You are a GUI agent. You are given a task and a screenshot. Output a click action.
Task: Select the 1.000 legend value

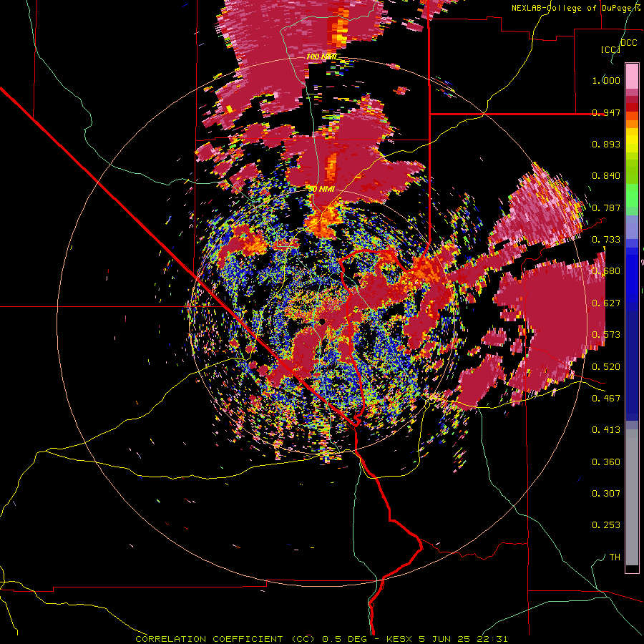pyautogui.click(x=606, y=80)
